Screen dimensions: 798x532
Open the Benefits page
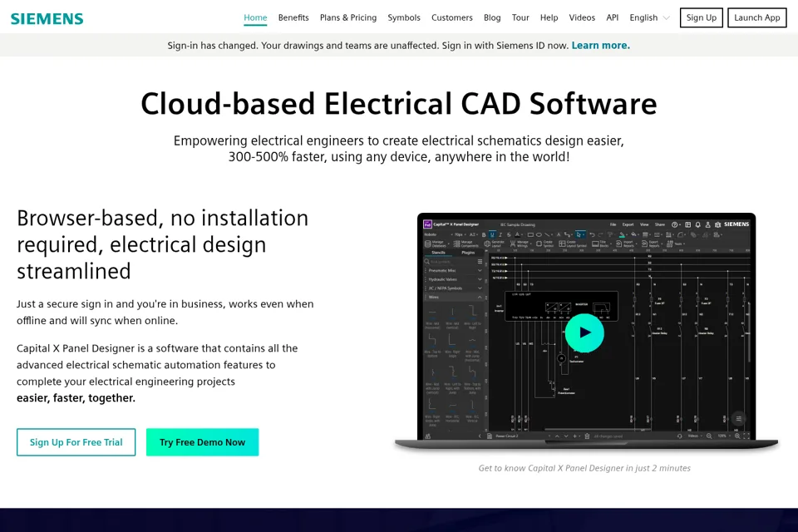[293, 17]
